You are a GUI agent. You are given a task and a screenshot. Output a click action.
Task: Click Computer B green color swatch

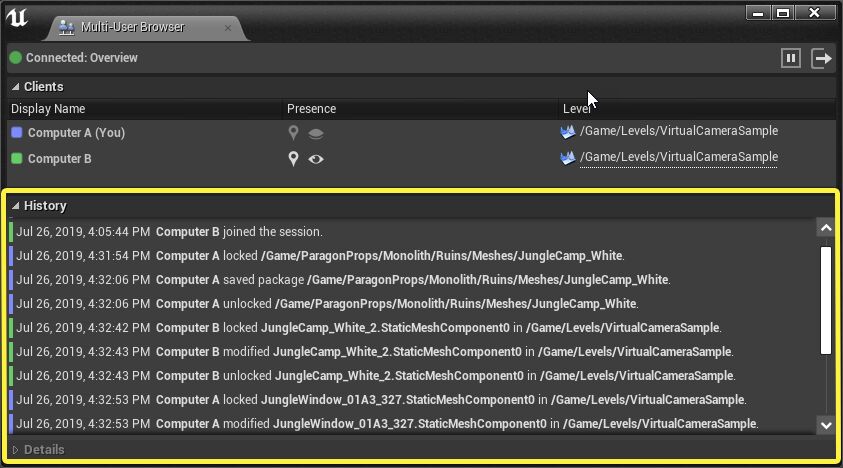coord(17,158)
